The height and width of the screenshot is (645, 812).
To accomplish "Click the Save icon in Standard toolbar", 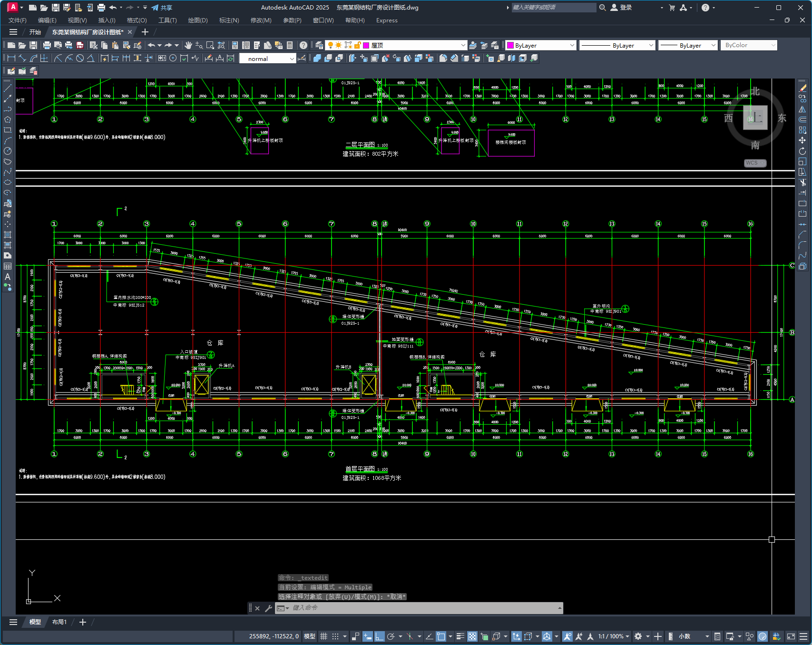I will (x=33, y=45).
